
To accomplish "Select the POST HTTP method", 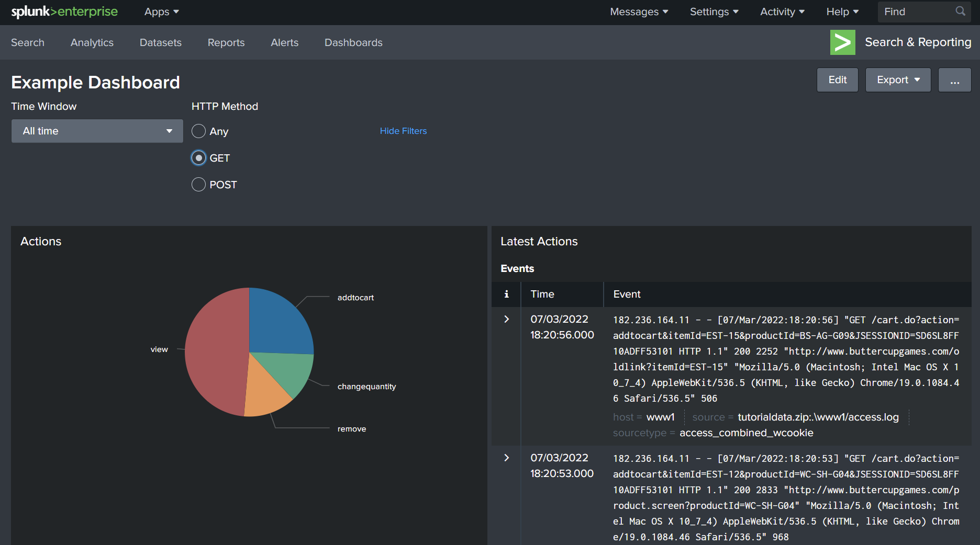I will (x=198, y=184).
